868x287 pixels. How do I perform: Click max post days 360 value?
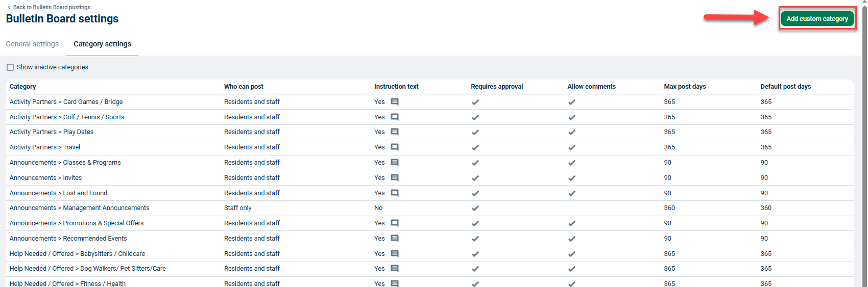[x=669, y=208]
